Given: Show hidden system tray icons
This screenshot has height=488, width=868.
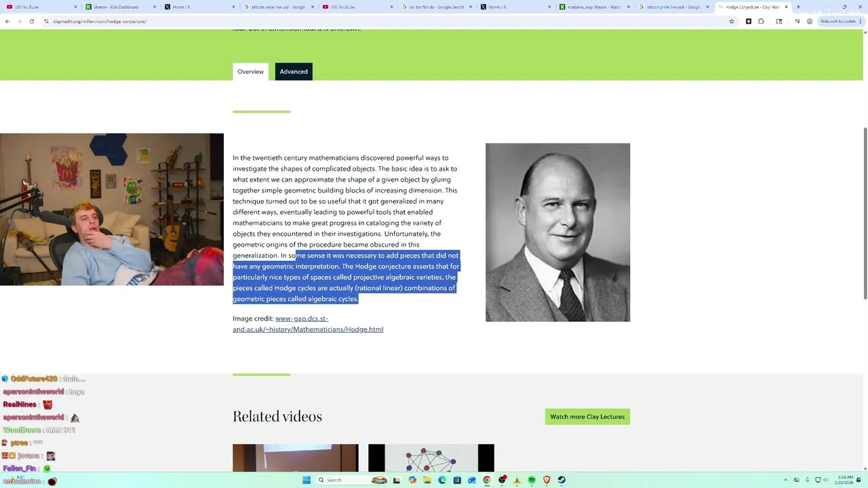Looking at the screenshot, I should [787, 480].
